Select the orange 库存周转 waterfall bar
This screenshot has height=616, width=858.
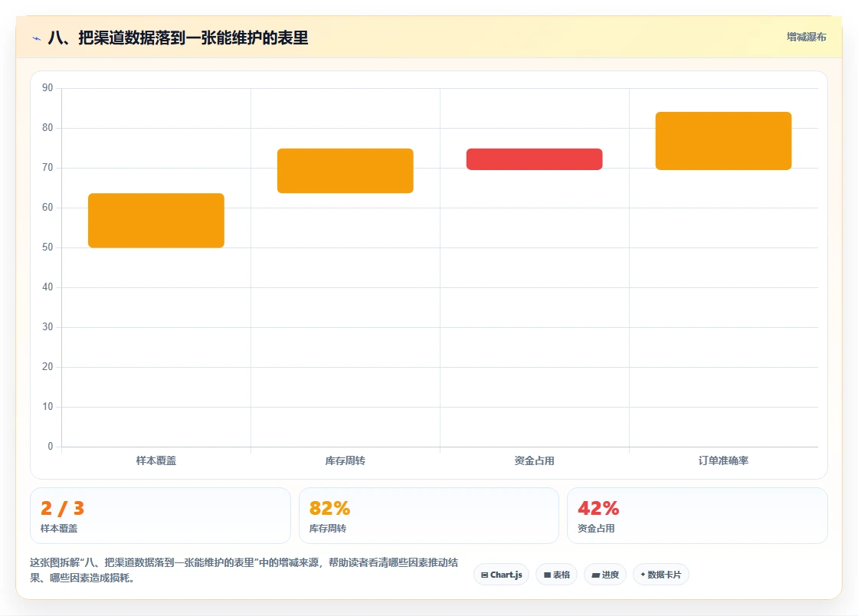click(x=345, y=171)
